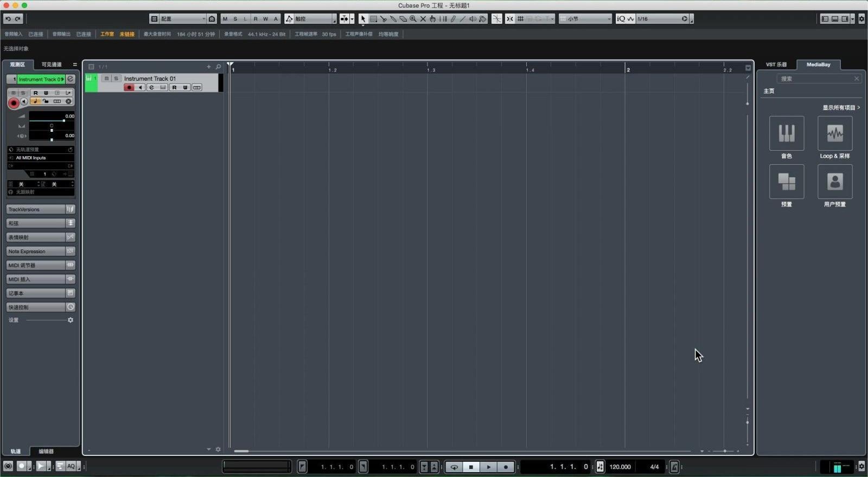Select the Erase tool

[x=403, y=19]
